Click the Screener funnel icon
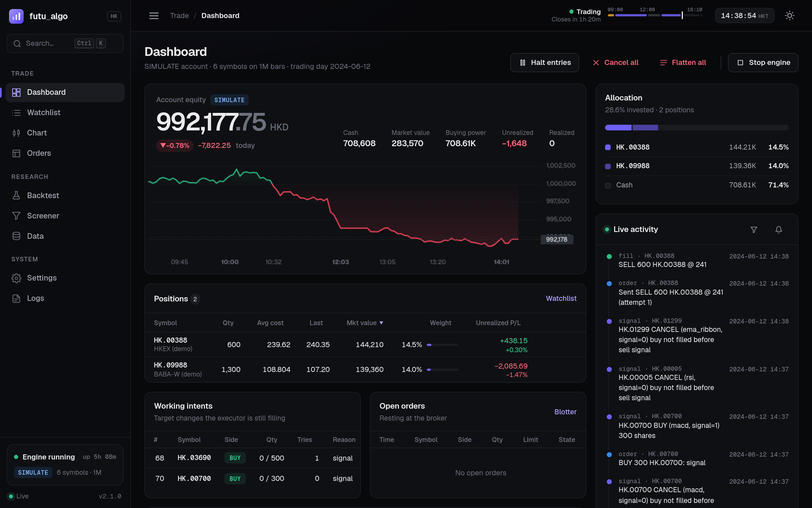This screenshot has width=812, height=508. [x=16, y=216]
